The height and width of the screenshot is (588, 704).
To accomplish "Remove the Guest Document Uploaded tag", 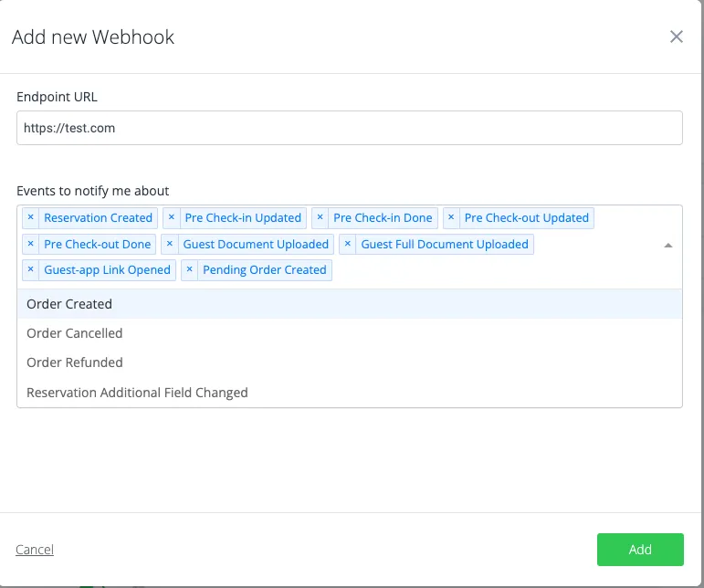I will coord(170,244).
